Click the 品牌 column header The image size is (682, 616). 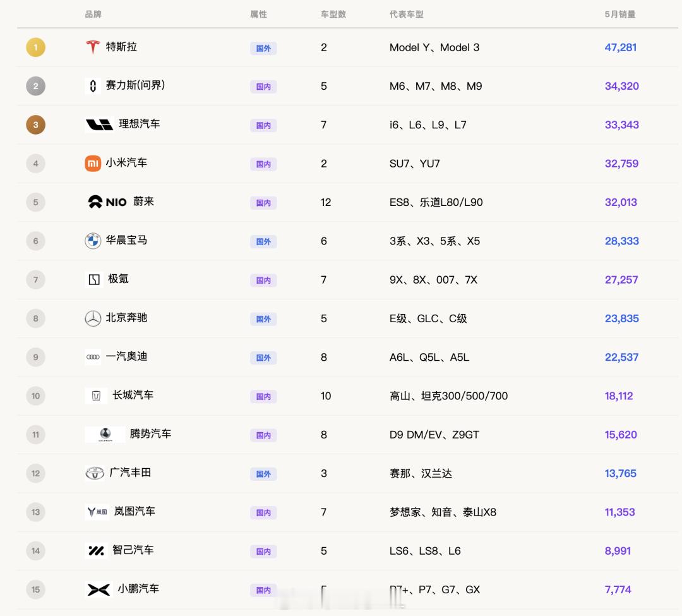(93, 15)
